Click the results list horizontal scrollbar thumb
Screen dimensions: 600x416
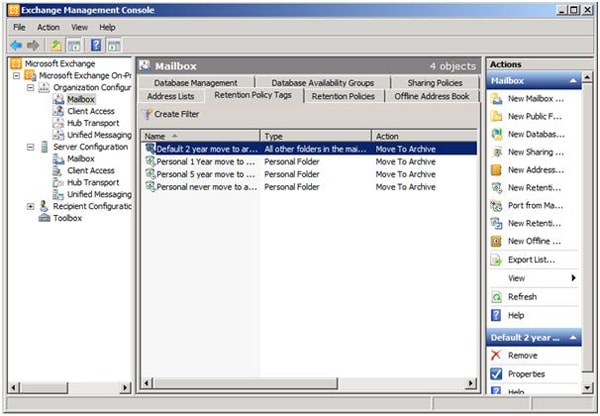245,383
